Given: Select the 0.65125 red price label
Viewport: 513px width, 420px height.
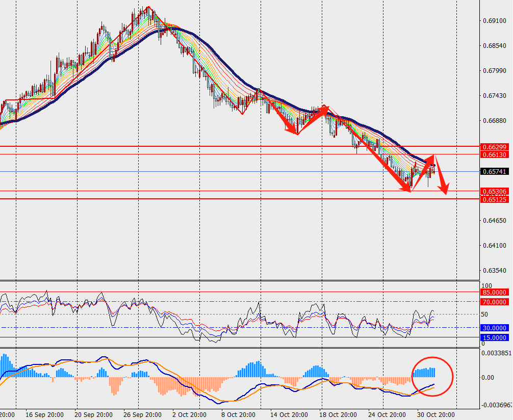Looking at the screenshot, I should [494, 199].
